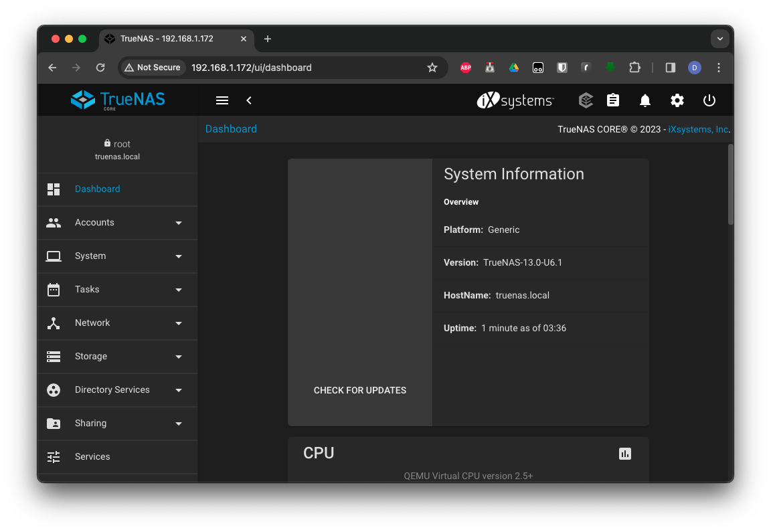
Task: Open alerts via the bell icon
Action: 645,100
